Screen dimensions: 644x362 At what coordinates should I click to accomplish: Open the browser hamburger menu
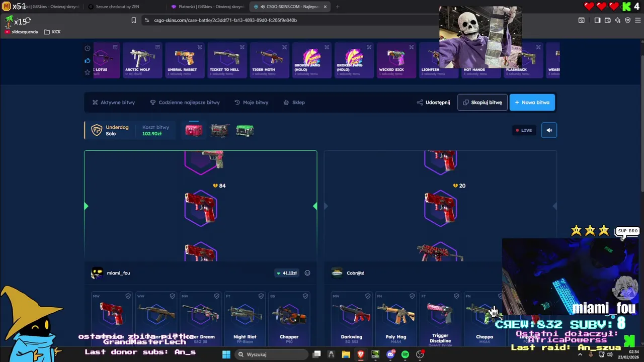point(637,20)
